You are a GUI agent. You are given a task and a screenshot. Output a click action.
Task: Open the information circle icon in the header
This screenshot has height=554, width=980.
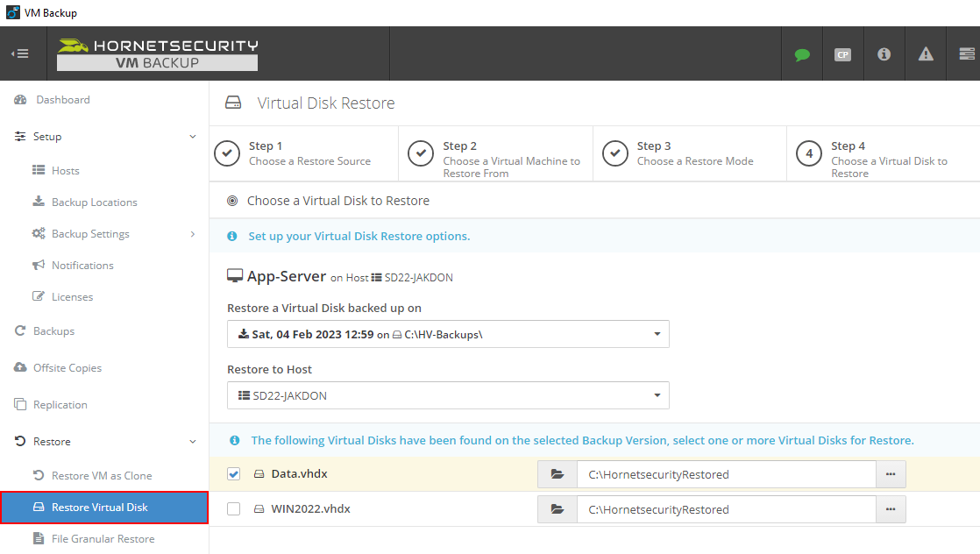coord(884,54)
